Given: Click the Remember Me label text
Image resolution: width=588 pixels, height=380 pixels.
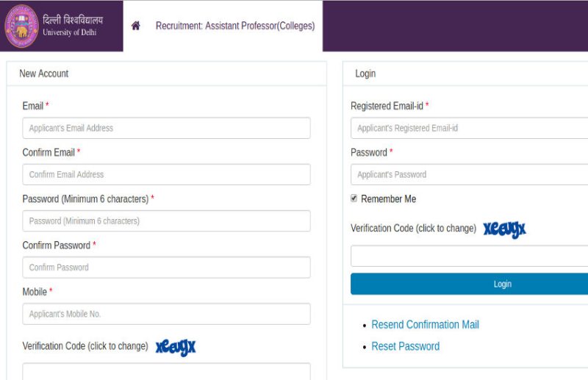Looking at the screenshot, I should (x=388, y=199).
